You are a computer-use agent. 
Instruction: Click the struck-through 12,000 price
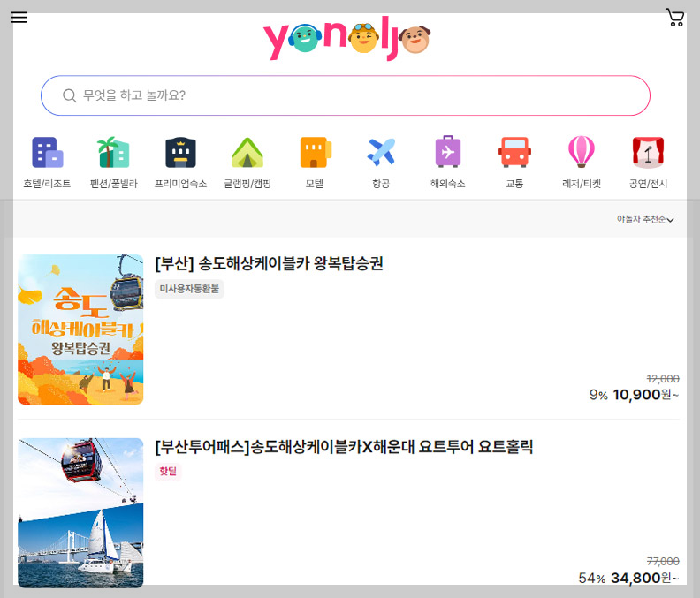coord(663,379)
